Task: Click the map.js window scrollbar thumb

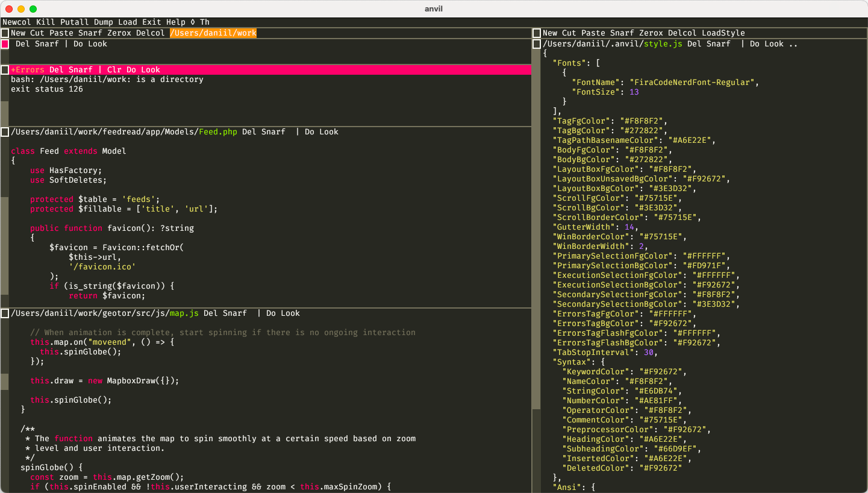Action: pyautogui.click(x=5, y=382)
